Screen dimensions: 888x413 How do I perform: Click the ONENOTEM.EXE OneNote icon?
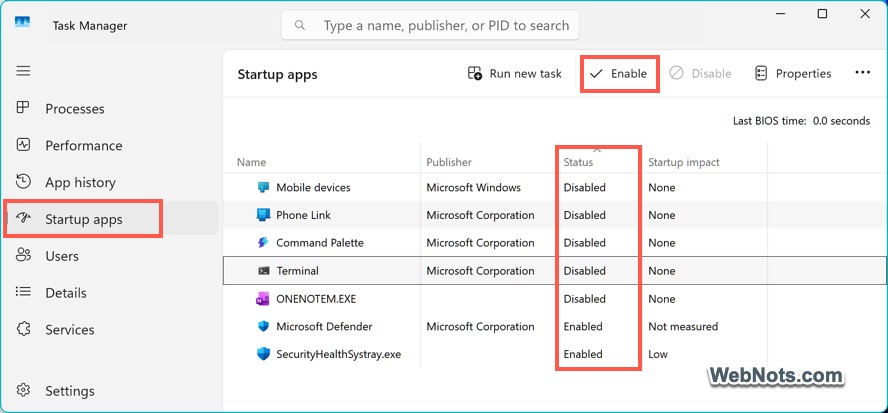click(263, 299)
